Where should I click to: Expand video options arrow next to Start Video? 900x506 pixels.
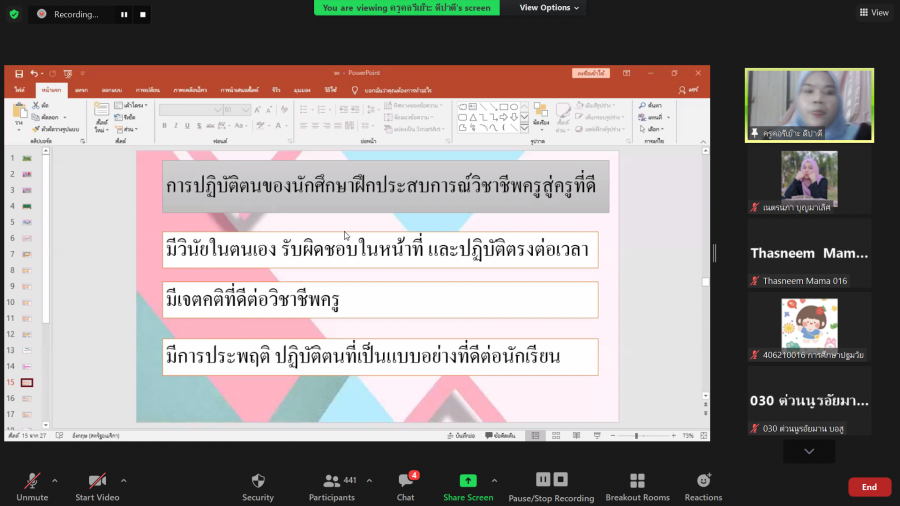[128, 480]
